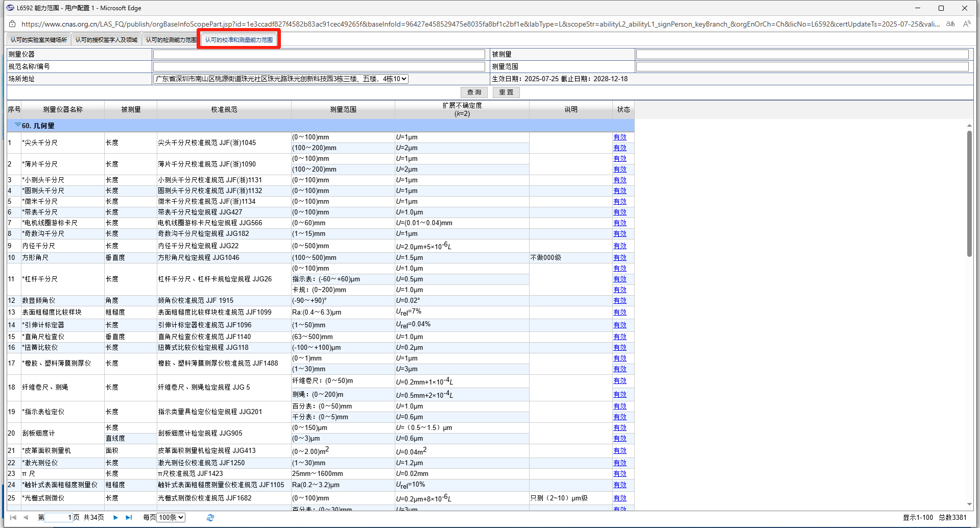Go to the next results page
Viewport: 980px width, 528px height.
click(x=115, y=517)
